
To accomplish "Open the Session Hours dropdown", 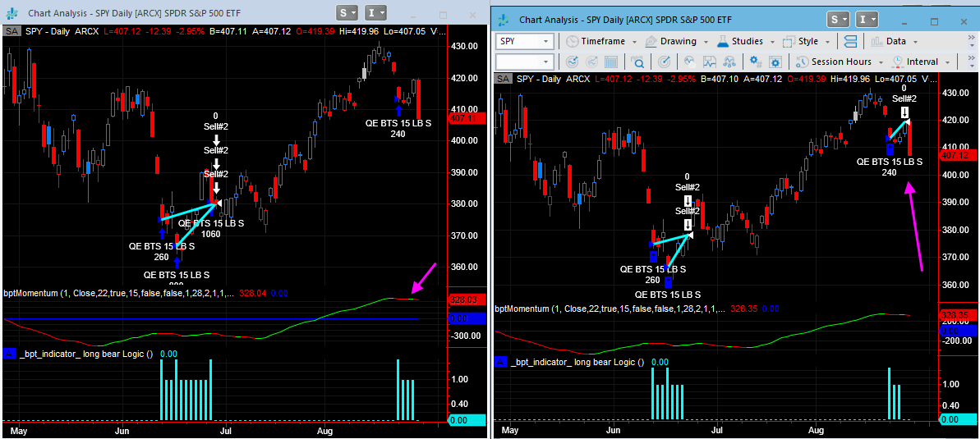I will click(834, 62).
